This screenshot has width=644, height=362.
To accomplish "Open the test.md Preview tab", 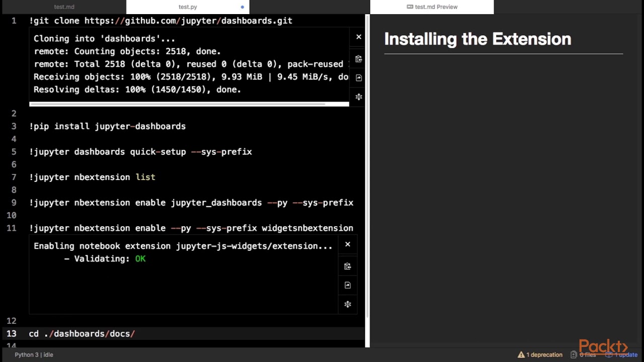I will 432,7.
